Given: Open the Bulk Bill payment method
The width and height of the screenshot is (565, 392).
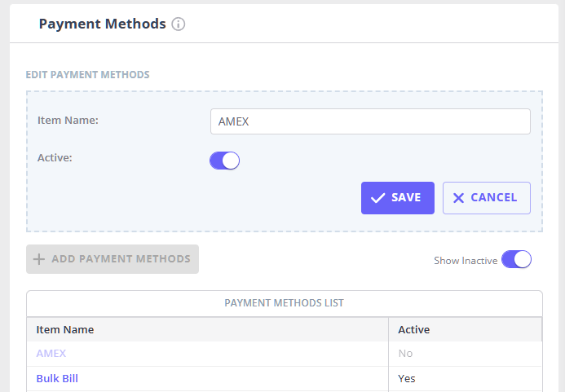Looking at the screenshot, I should point(57,379).
